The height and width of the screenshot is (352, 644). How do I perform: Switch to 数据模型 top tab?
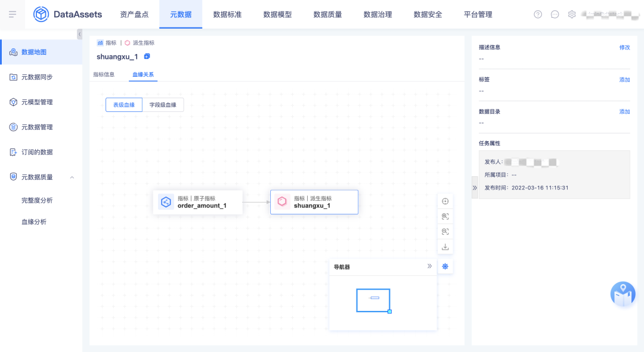277,14
